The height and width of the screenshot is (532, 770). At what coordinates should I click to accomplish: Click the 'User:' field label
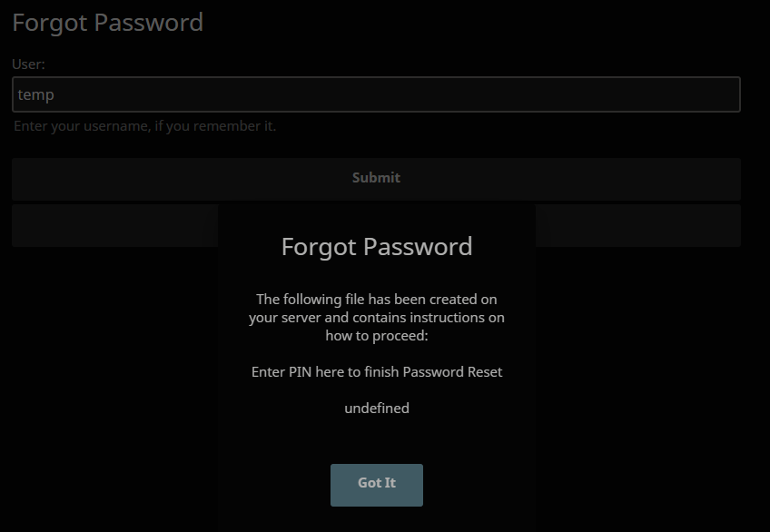[x=26, y=64]
